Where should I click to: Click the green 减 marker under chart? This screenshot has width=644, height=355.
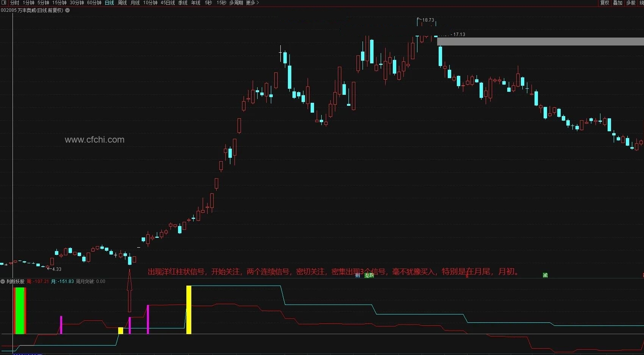click(545, 275)
